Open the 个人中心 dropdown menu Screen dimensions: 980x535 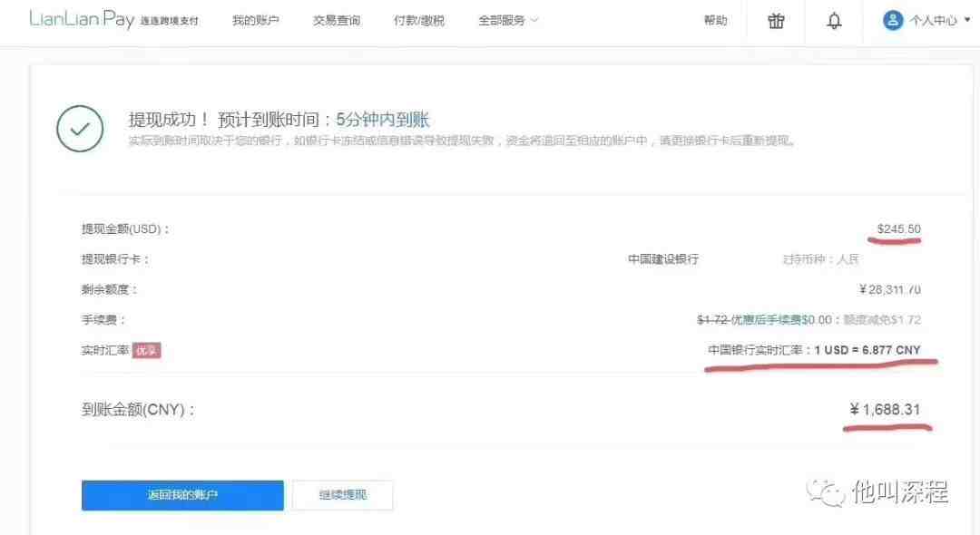[x=926, y=21]
